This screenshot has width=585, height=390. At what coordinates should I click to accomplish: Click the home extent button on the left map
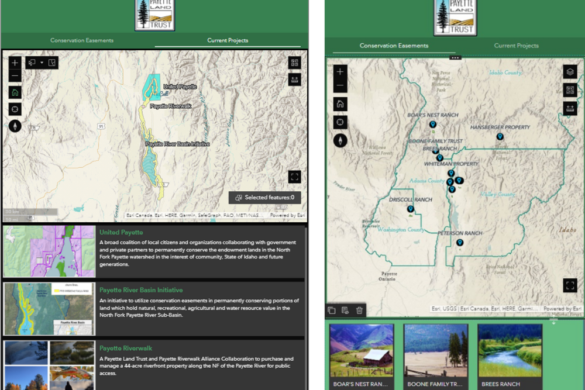[x=15, y=92]
